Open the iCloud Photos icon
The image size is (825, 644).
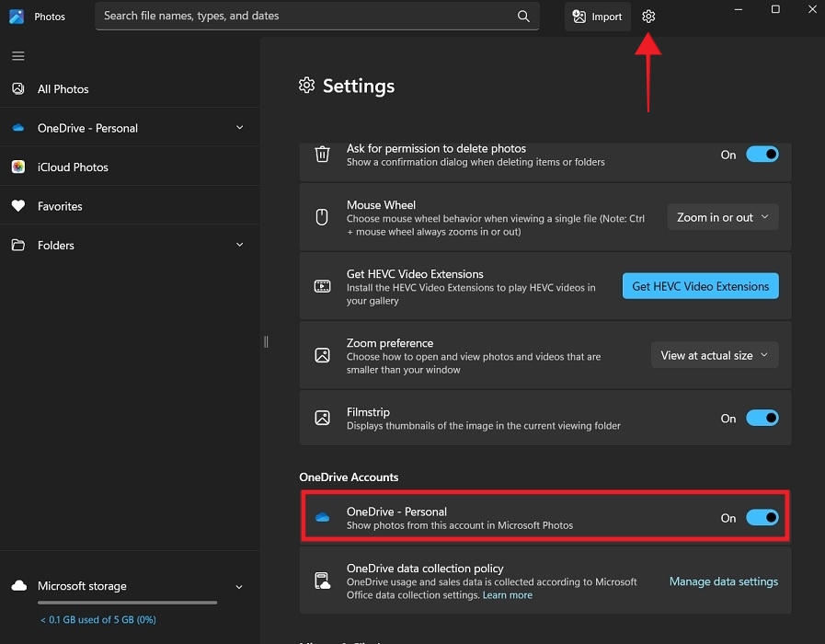tap(18, 167)
